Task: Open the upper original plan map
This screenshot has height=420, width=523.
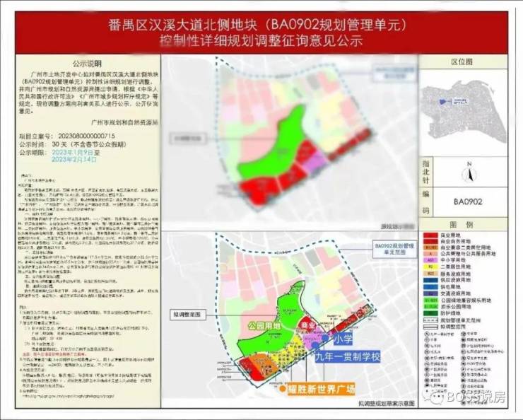Action: pos(289,142)
